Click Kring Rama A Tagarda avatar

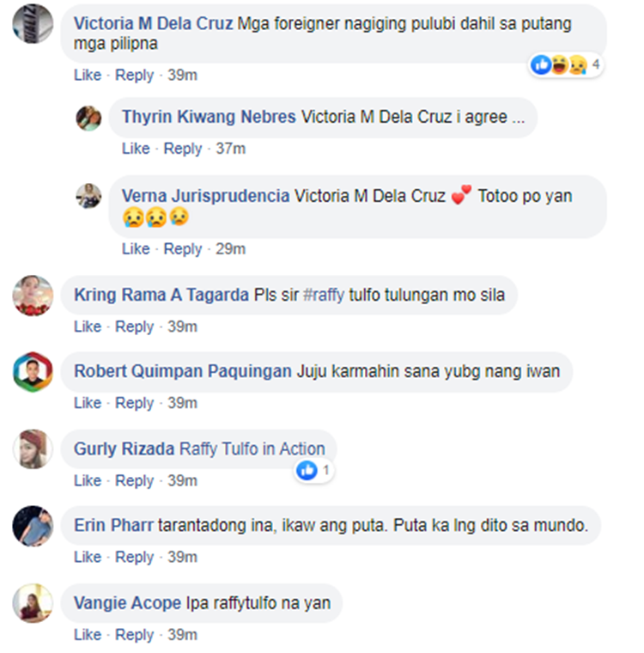[33, 296]
